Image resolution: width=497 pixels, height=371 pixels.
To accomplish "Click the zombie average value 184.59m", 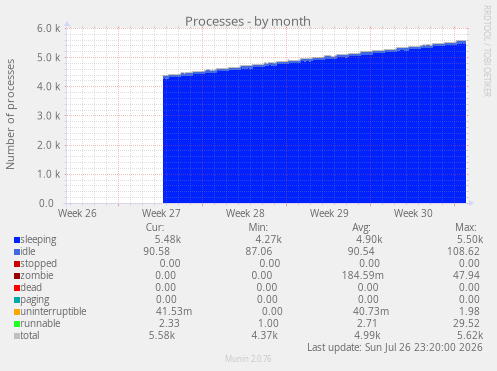I will pos(363,275).
